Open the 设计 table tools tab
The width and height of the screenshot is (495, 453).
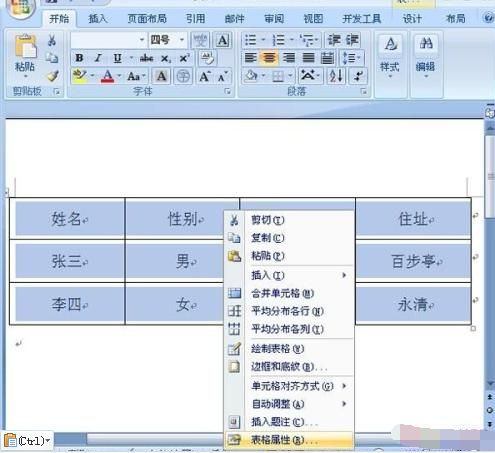[x=412, y=19]
